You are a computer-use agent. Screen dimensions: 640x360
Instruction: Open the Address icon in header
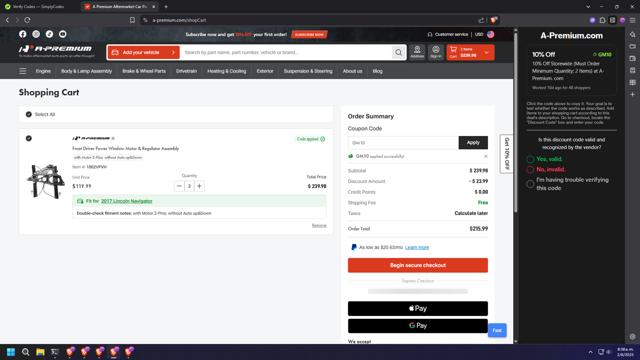pos(417,52)
